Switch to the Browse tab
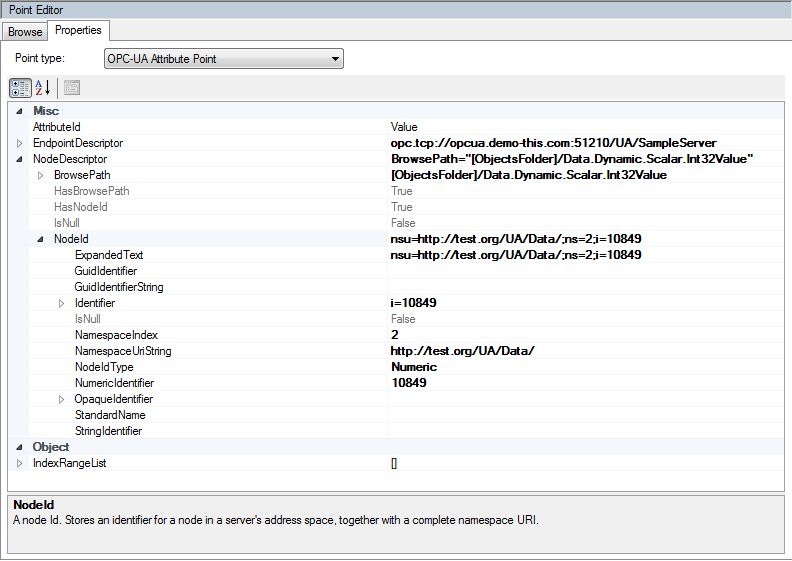The height and width of the screenshot is (561, 792). pos(25,32)
